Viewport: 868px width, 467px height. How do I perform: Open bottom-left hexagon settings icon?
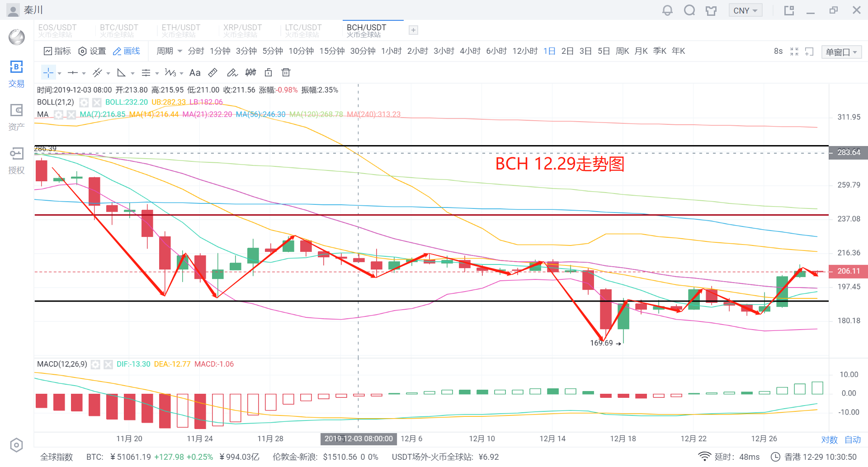coord(16,445)
